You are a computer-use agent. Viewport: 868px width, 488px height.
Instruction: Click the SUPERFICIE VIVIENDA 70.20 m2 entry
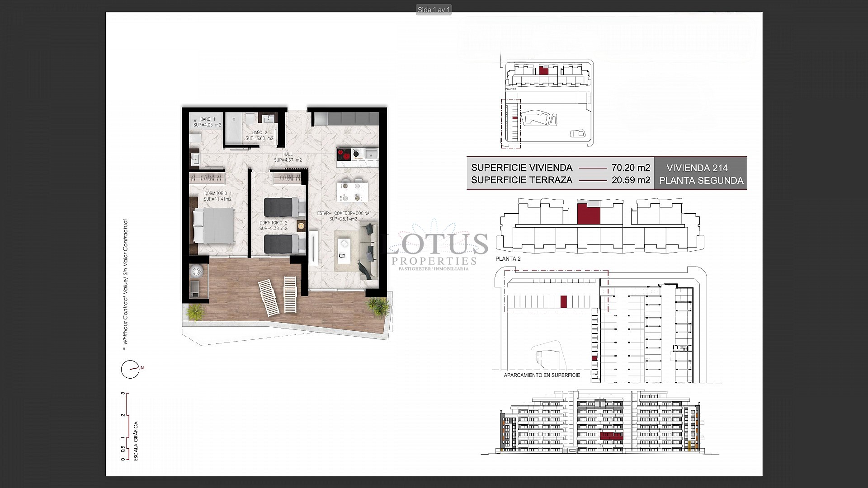(561, 167)
